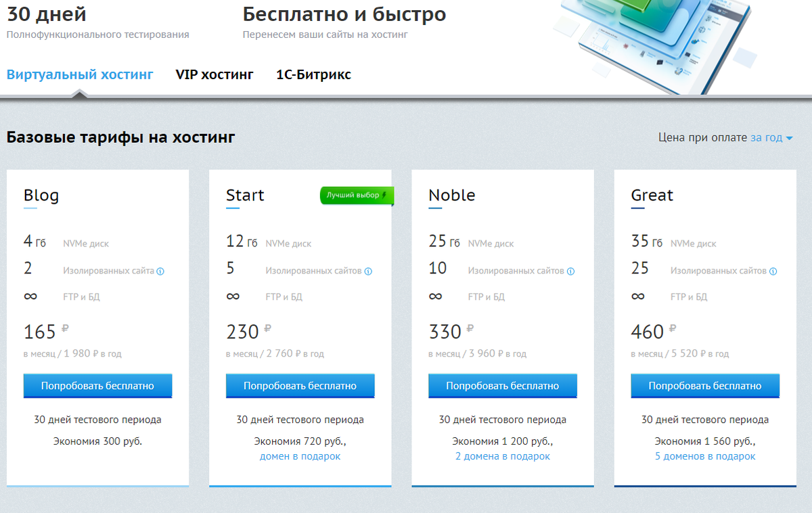Try the Blog plan for free
The height and width of the screenshot is (513, 812).
pos(97,386)
